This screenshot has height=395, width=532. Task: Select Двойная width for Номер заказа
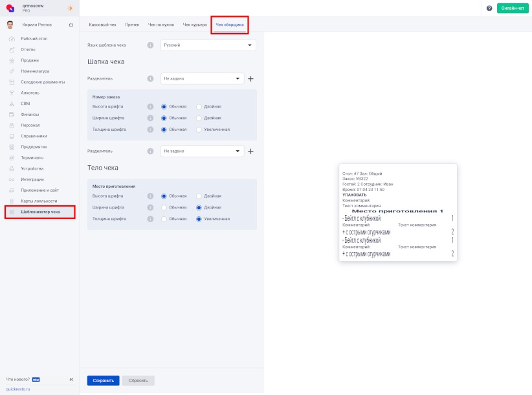[199, 118]
